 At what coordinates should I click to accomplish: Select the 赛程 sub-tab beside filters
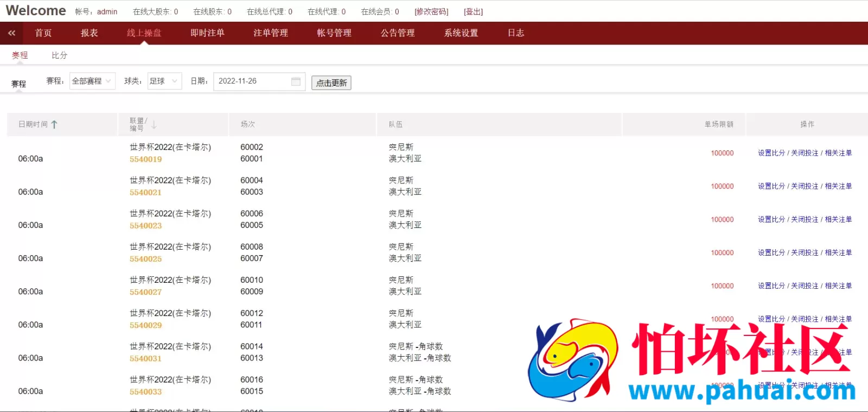pos(18,84)
